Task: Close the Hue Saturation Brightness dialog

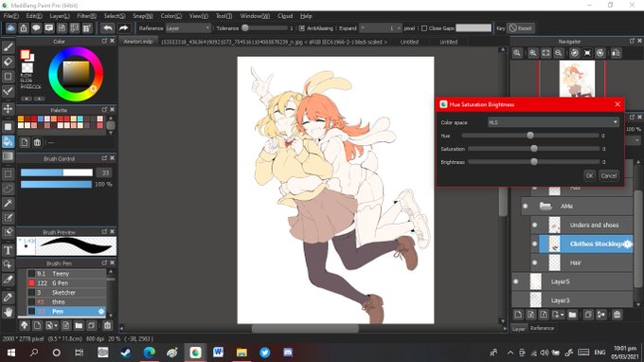Action: (x=617, y=104)
